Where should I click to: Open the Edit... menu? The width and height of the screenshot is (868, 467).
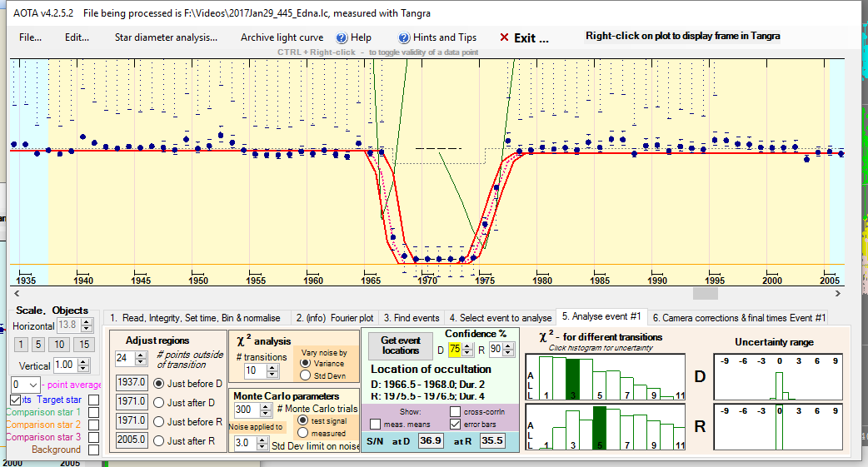pyautogui.click(x=77, y=37)
